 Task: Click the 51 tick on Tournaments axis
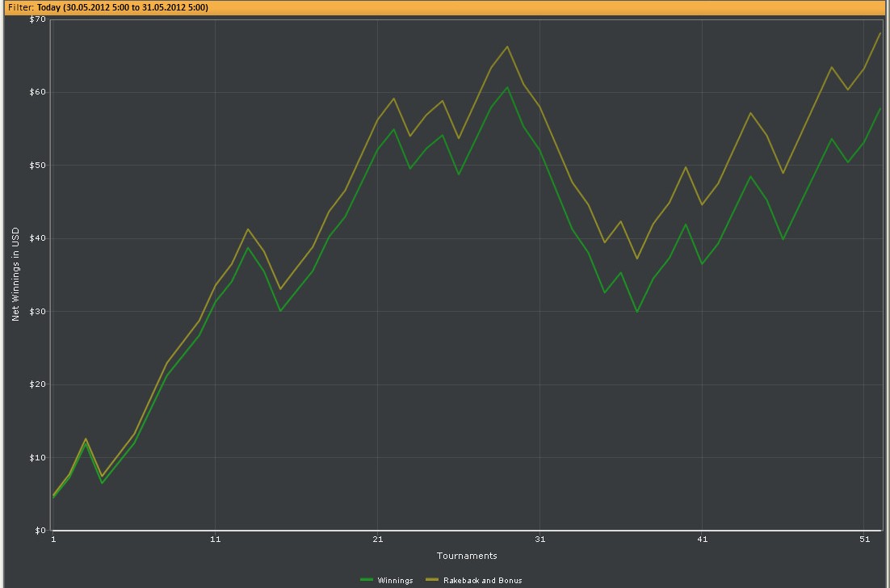pos(864,540)
